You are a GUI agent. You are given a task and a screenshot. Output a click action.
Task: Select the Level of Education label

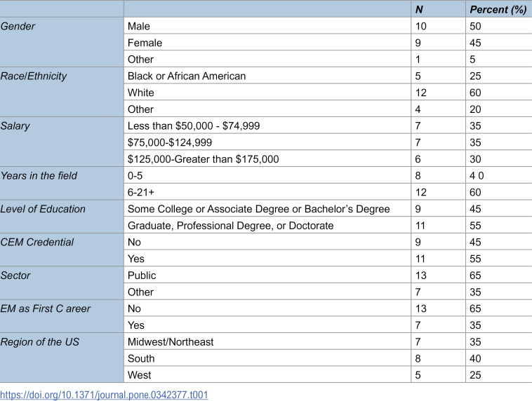click(x=43, y=209)
